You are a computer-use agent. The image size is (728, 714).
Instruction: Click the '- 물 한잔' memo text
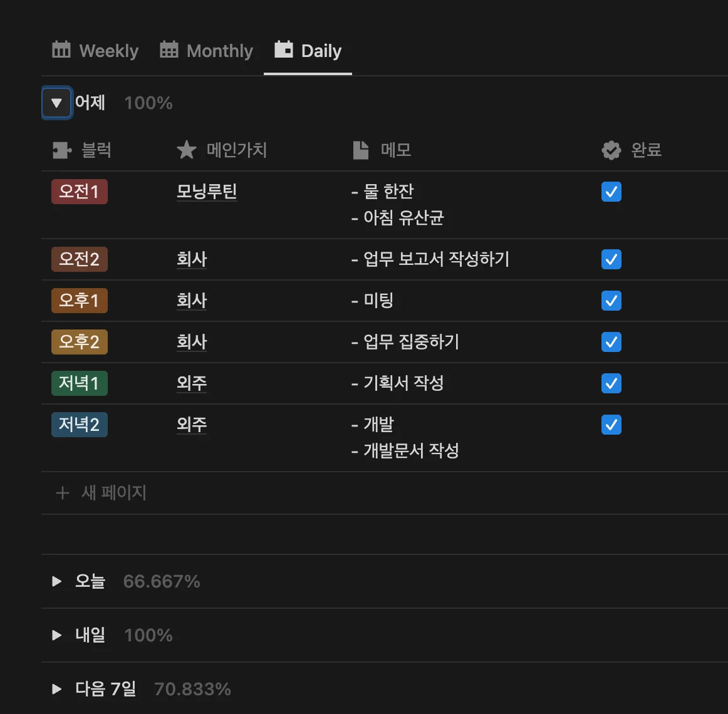(x=383, y=191)
